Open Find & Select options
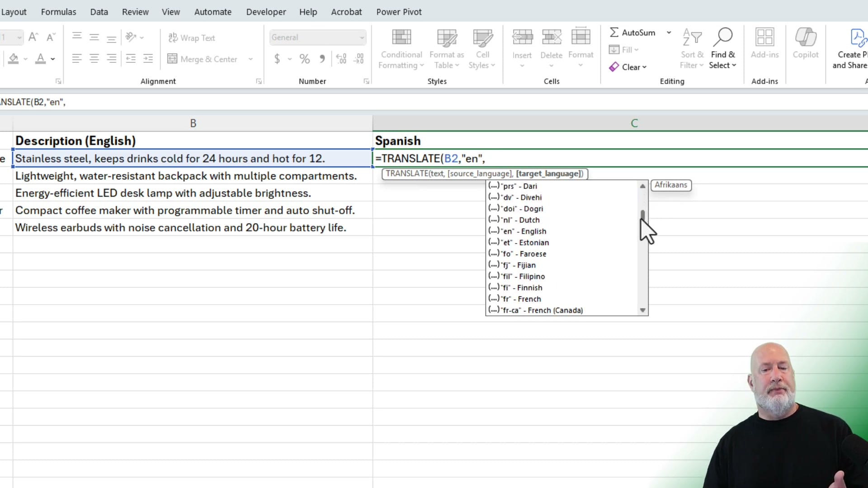This screenshot has height=488, width=868. point(723,49)
